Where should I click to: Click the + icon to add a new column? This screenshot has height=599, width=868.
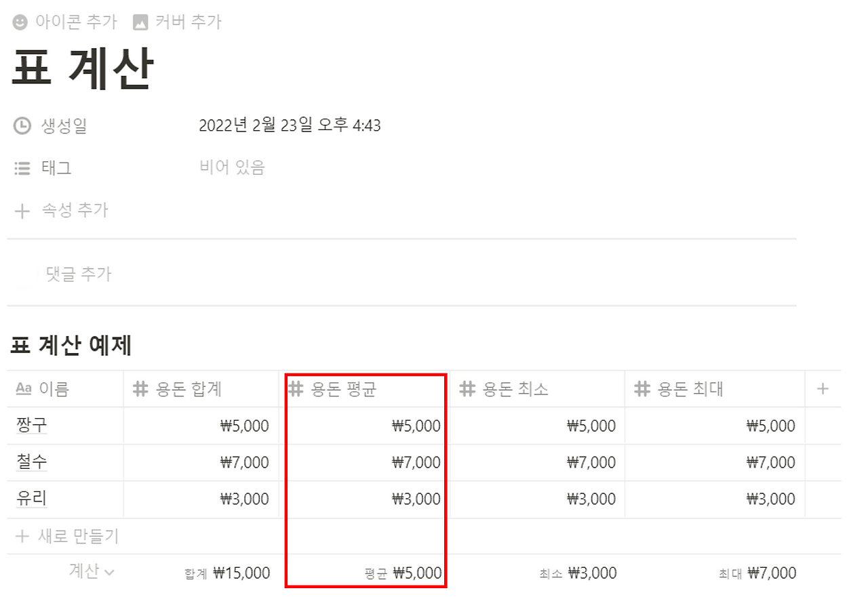click(823, 388)
